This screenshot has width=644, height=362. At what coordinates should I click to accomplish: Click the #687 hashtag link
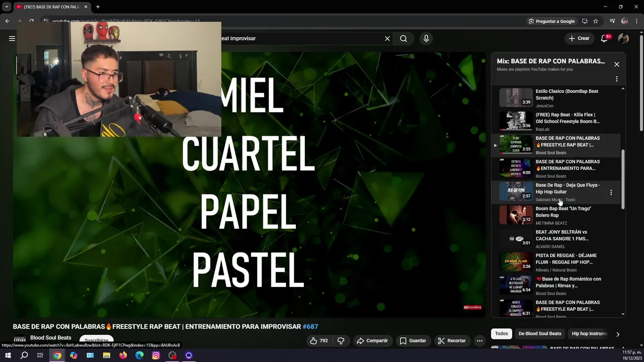coord(310,327)
